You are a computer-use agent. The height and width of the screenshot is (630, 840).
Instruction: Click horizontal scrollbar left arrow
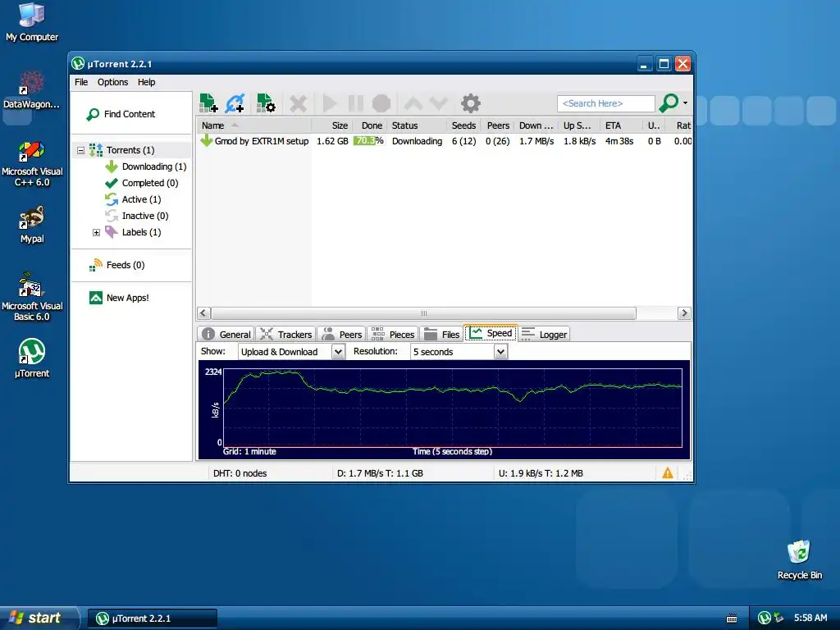tap(203, 313)
